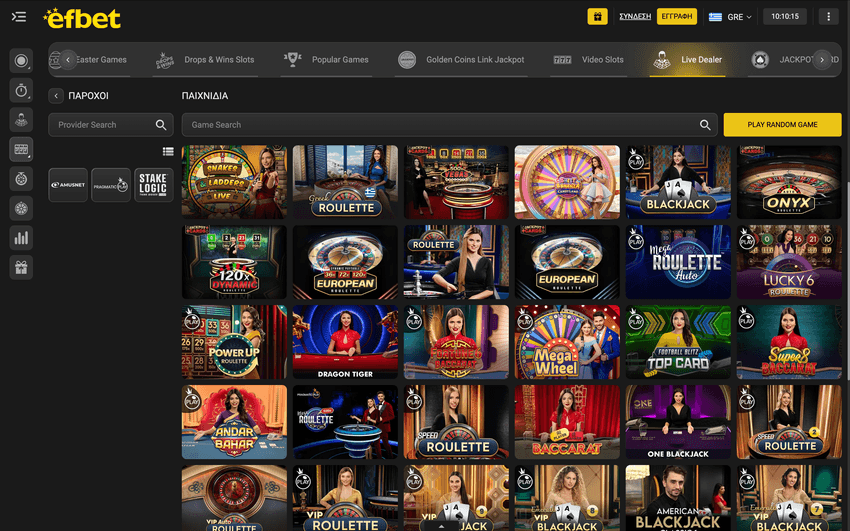Click the ΕΓΓΡΑΦΗ register button

pyautogui.click(x=677, y=16)
